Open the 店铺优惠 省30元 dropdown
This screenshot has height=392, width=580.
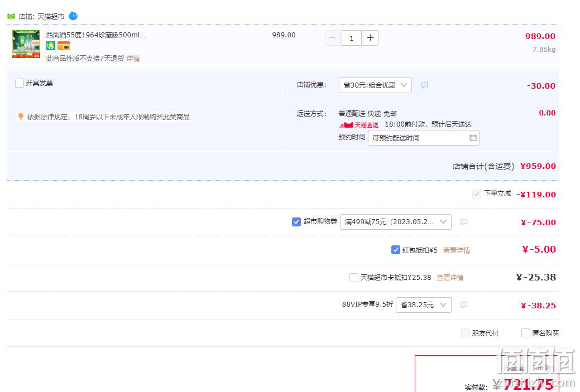tap(375, 85)
